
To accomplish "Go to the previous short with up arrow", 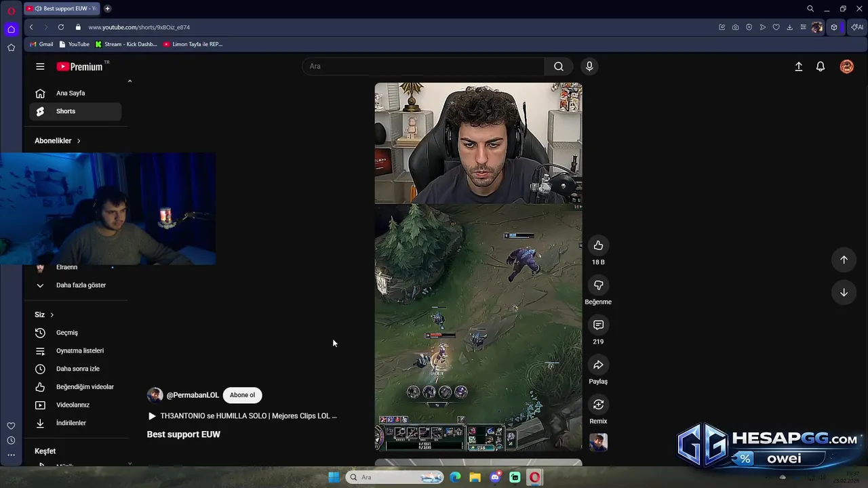I will 844,260.
